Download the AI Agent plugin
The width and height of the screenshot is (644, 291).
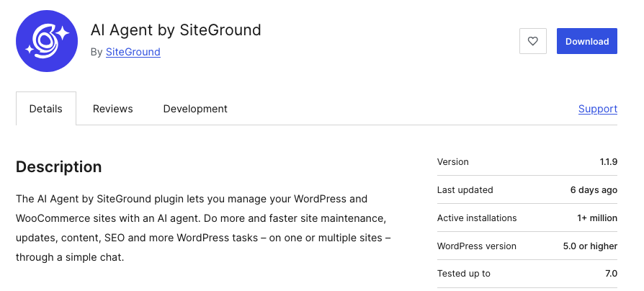pyautogui.click(x=587, y=41)
